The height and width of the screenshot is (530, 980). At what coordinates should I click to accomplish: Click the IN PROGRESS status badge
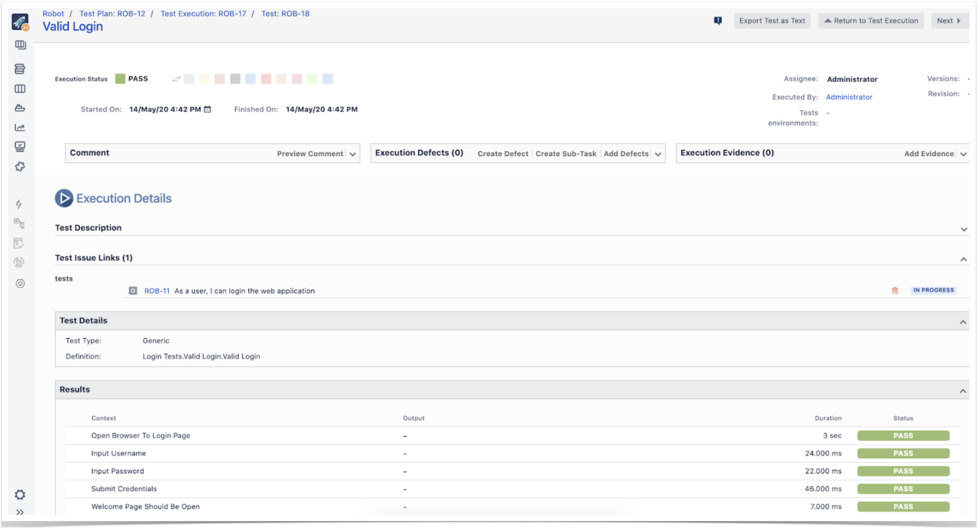coord(934,290)
